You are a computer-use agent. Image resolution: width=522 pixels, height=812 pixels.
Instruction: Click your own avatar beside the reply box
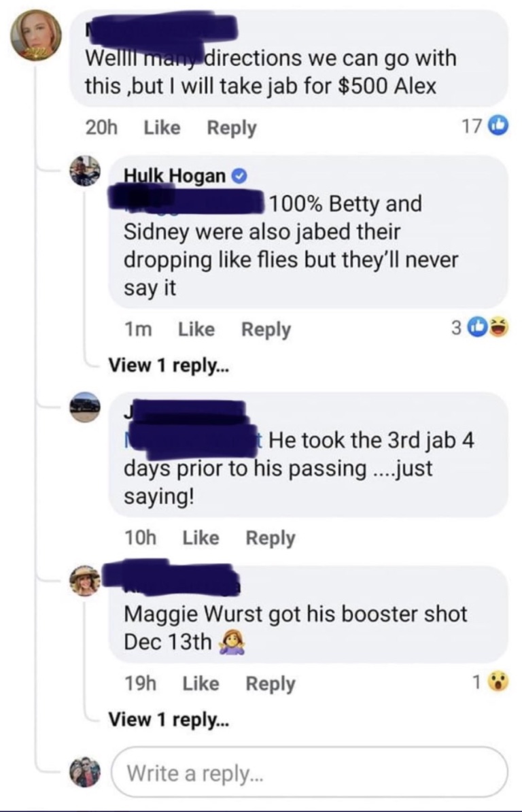click(85, 772)
